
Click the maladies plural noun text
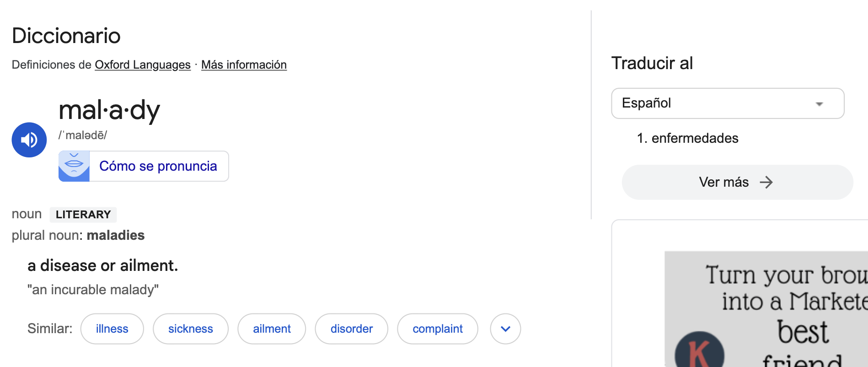(116, 235)
